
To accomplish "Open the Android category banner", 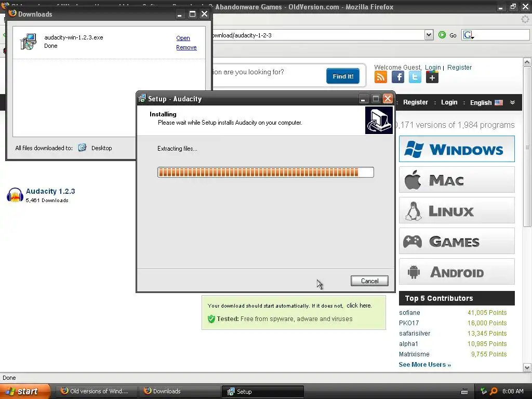I will (x=457, y=271).
